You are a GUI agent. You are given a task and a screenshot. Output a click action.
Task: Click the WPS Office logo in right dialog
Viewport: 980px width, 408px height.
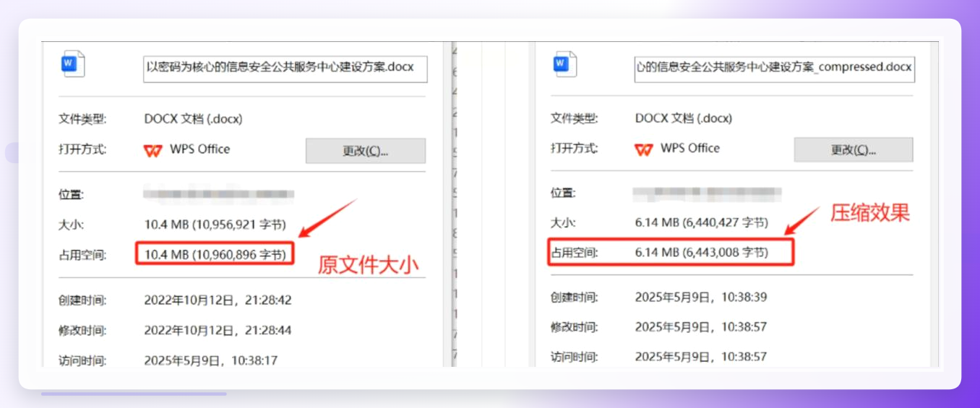(x=643, y=149)
